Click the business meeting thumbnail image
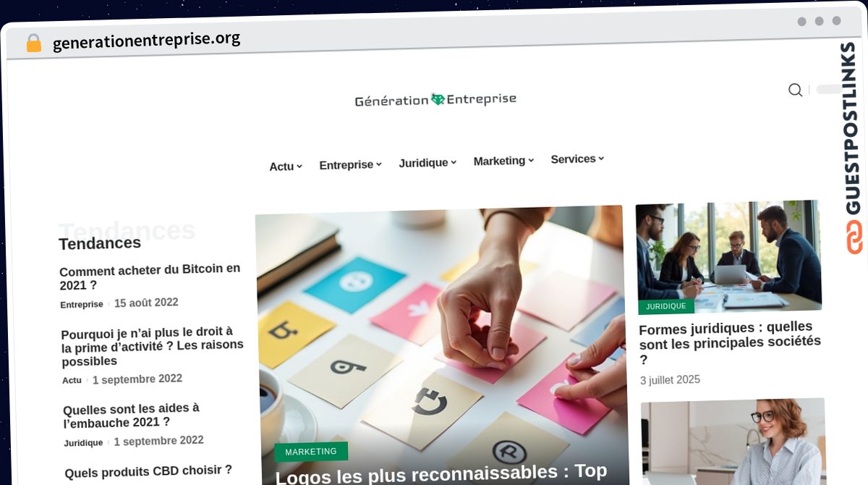Image resolution: width=868 pixels, height=485 pixels. coord(728,256)
